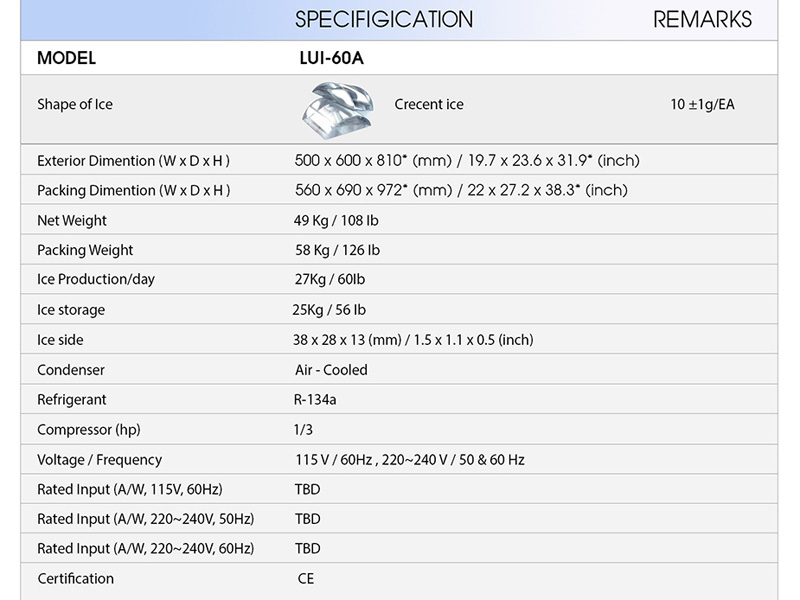The image size is (800, 600).
Task: Click the Voltage / Frequency value text
Action: (x=409, y=460)
